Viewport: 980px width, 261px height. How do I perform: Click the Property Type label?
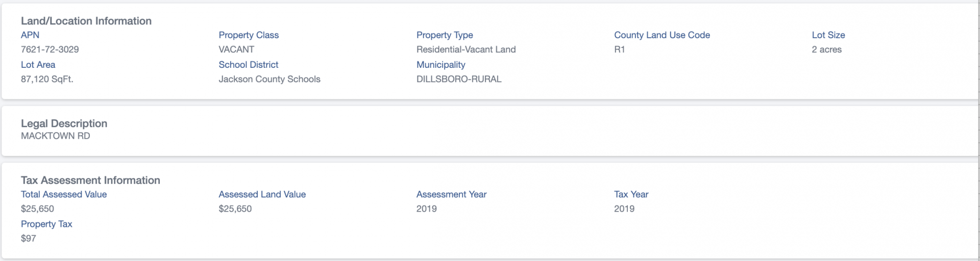pyautogui.click(x=445, y=35)
